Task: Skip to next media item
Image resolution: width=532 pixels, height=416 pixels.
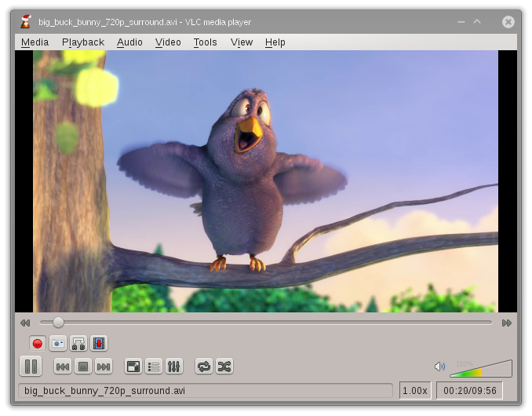Action: (104, 367)
